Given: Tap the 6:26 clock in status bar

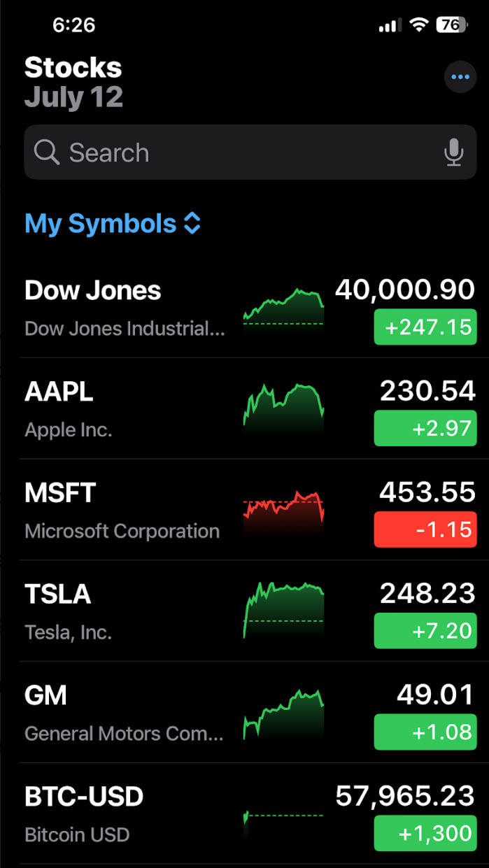Looking at the screenshot, I should pyautogui.click(x=73, y=25).
